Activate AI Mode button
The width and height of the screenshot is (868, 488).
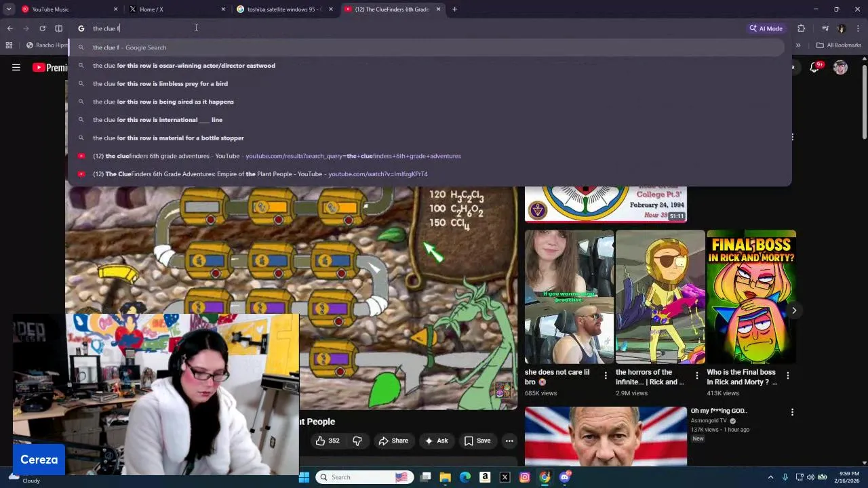point(766,28)
